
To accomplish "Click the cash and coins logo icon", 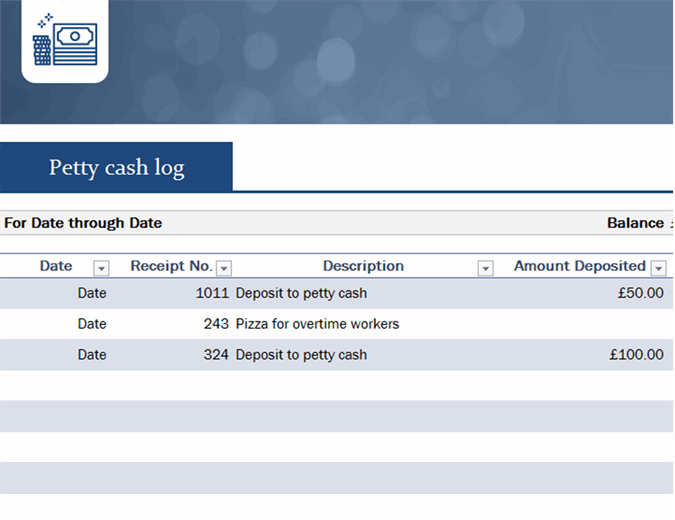I will point(64,40).
